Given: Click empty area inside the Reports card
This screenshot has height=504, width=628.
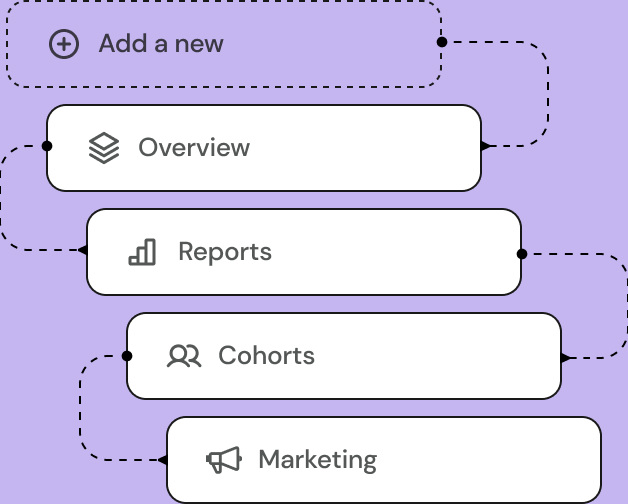Looking at the screenshot, I should tap(400, 252).
